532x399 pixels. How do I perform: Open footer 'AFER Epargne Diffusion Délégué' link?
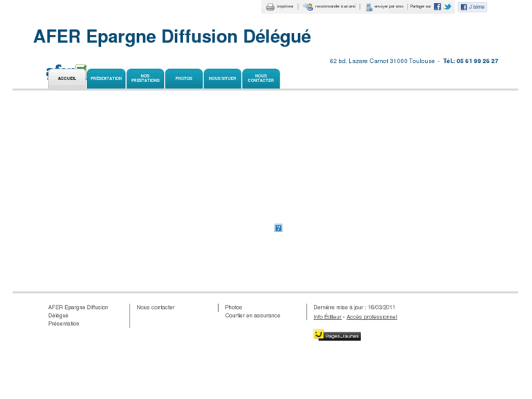[x=78, y=311]
